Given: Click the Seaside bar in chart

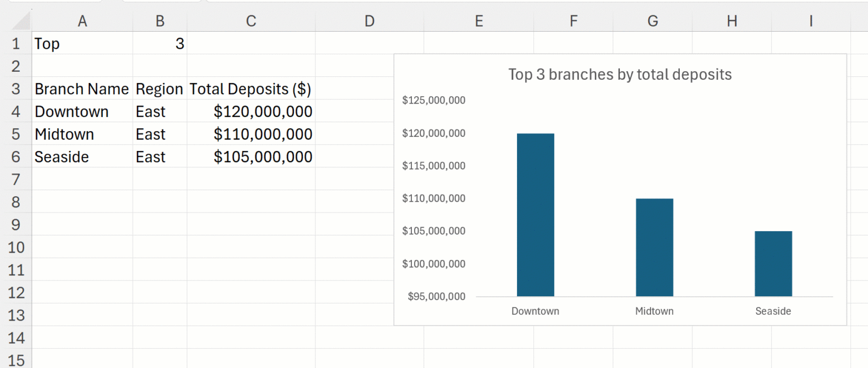Looking at the screenshot, I should click(773, 263).
